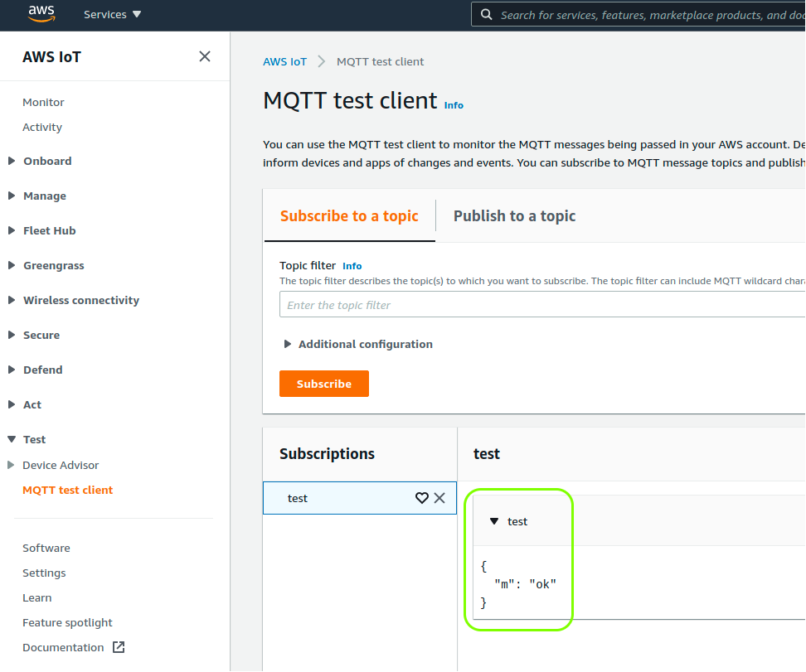
Task: Expand the Onboard section
Action: pyautogui.click(x=12, y=161)
